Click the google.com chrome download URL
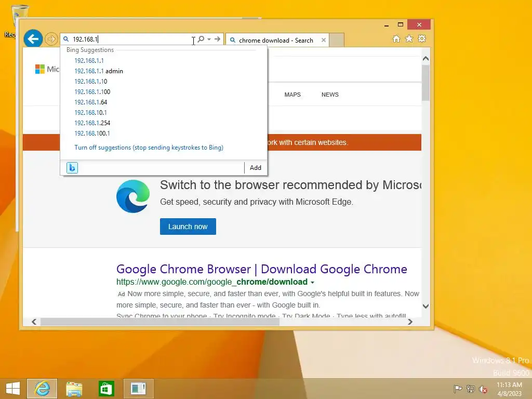 point(212,282)
